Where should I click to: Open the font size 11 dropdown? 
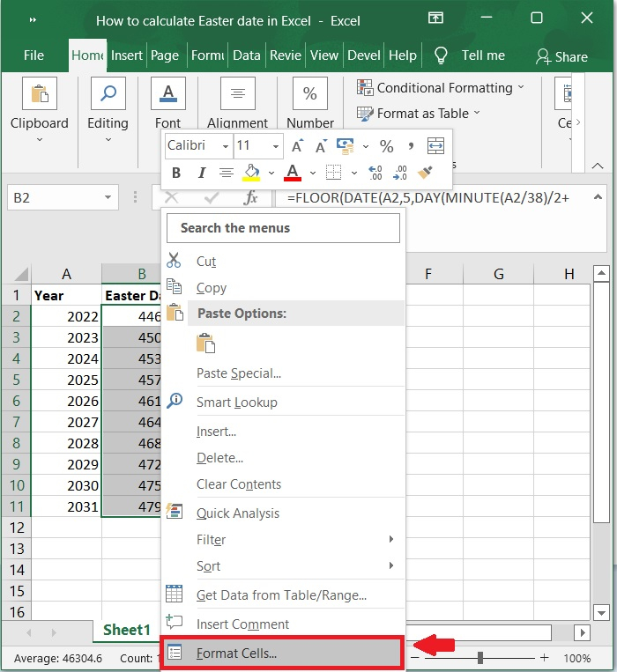[x=276, y=146]
